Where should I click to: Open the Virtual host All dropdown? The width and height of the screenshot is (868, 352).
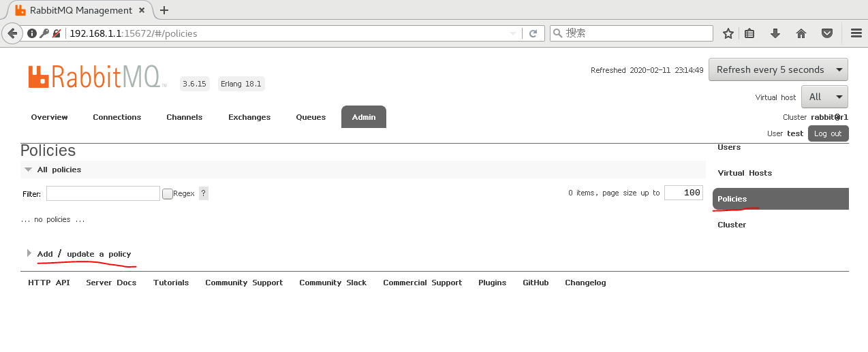tap(824, 97)
